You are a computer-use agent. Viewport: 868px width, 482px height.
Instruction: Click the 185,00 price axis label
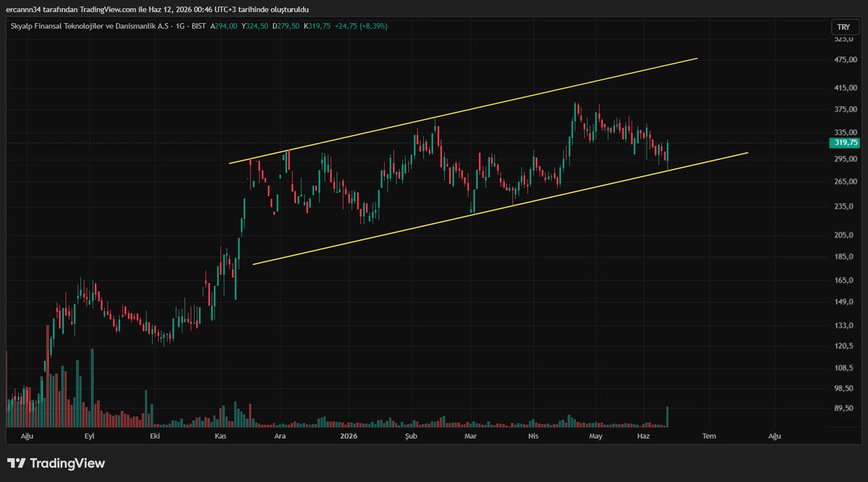(x=845, y=257)
